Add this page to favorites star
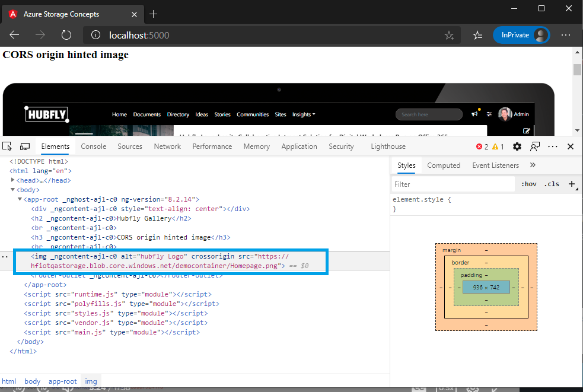583x392 pixels. pos(449,36)
